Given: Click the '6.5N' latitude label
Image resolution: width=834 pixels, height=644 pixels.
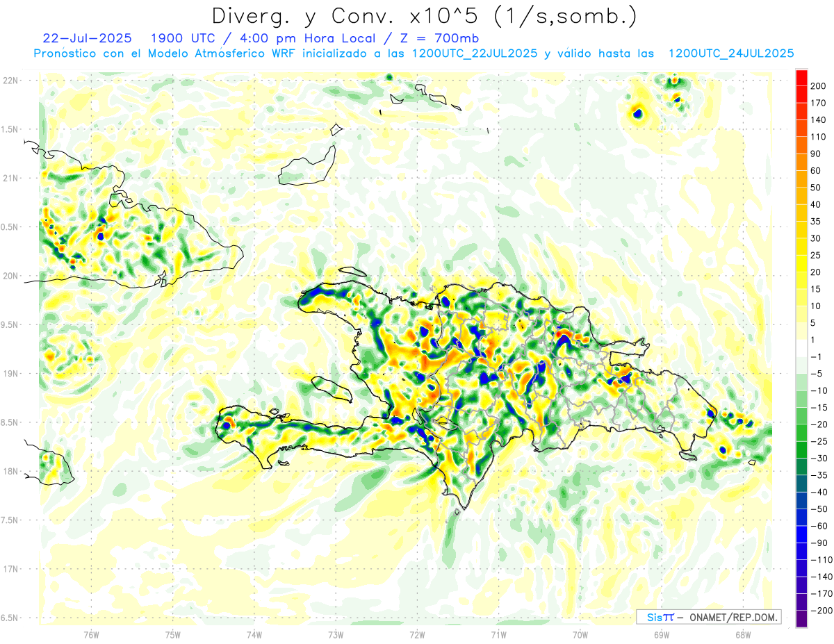Looking at the screenshot, I should click(10, 618).
